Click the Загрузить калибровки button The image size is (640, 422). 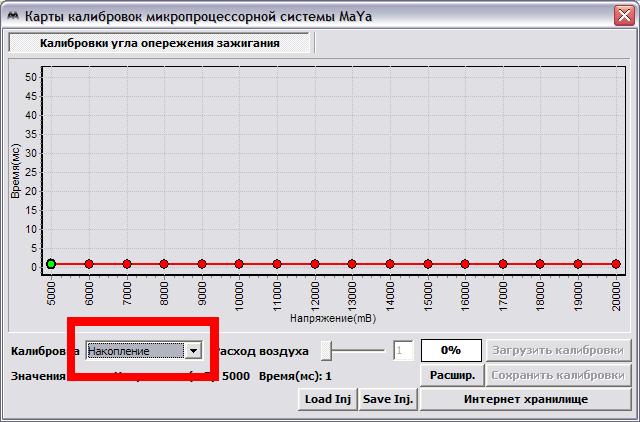[559, 351]
